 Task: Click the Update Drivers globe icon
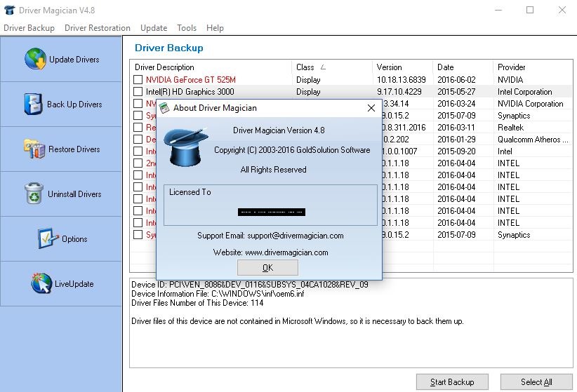(x=35, y=59)
